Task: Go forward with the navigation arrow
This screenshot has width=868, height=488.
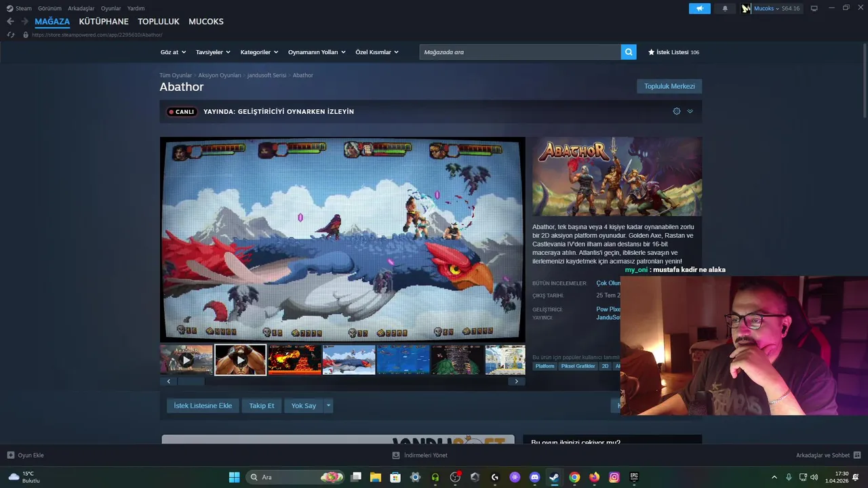Action: click(x=24, y=21)
